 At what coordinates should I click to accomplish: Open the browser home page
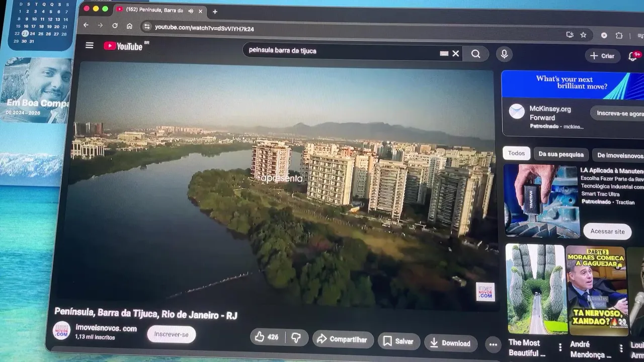point(129,26)
